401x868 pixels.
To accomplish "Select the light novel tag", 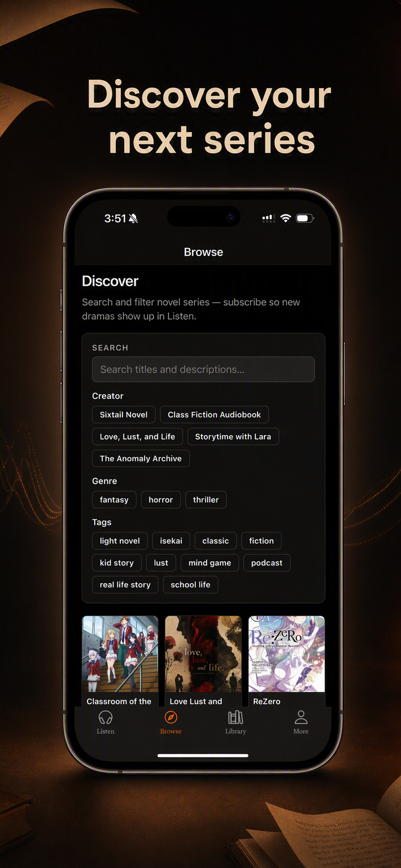I will tap(120, 541).
